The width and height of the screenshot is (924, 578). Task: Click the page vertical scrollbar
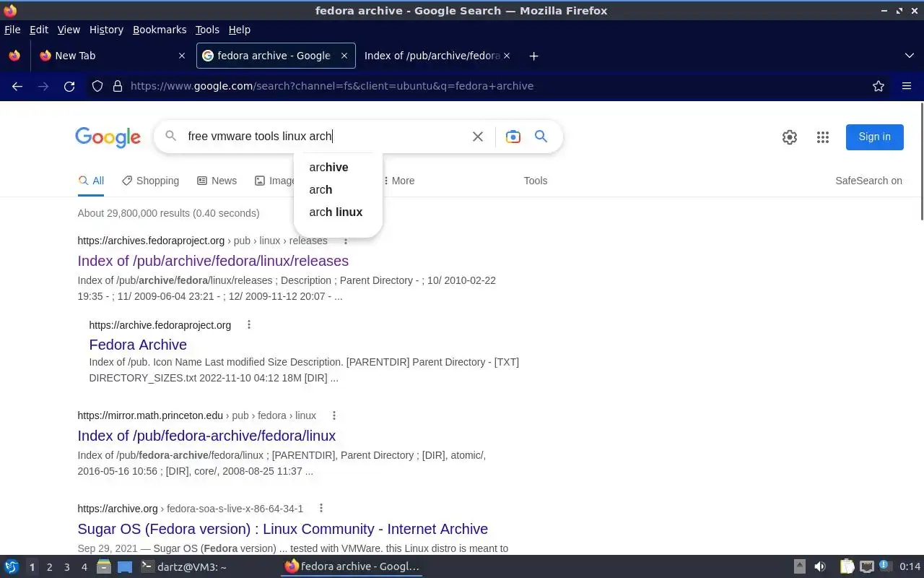[x=921, y=162]
